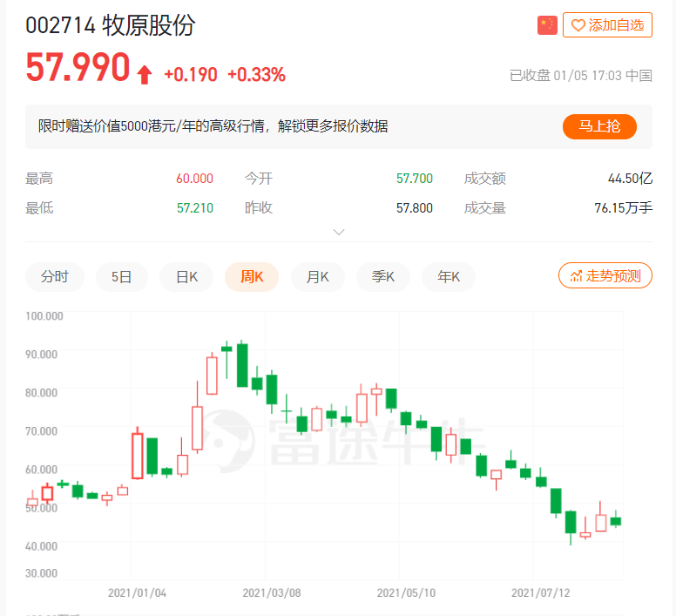Click the 最低 value 57.210
This screenshot has height=616, width=676.
tap(195, 208)
